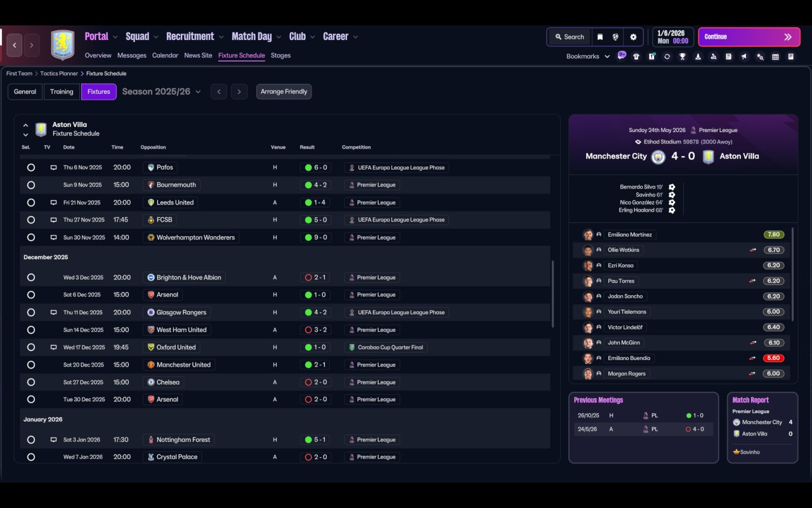Select the 26/10/25 previous meeting row
This screenshot has width=812, height=508.
click(643, 415)
